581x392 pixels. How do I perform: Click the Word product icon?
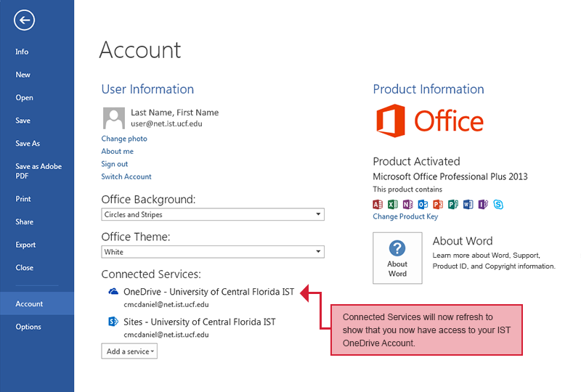click(x=468, y=204)
